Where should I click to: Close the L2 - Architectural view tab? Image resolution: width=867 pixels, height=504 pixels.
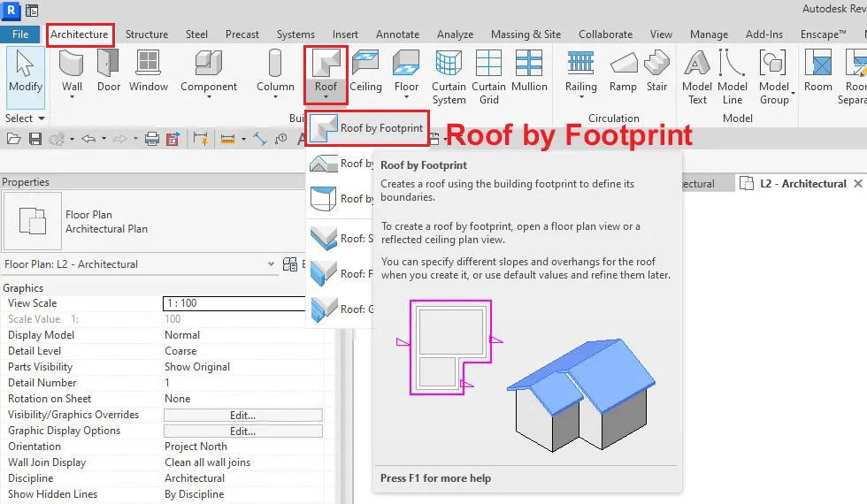point(857,184)
